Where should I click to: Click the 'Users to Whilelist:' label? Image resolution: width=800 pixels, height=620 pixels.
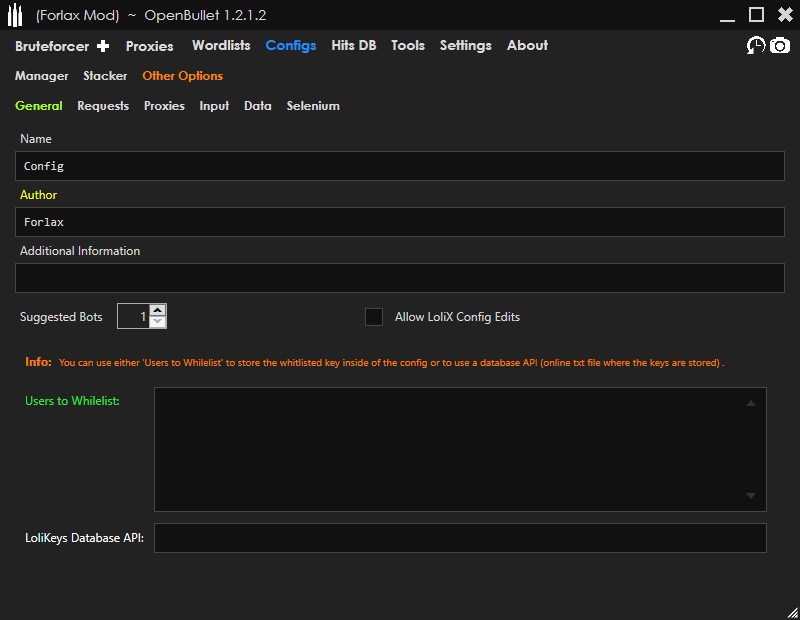(72, 401)
